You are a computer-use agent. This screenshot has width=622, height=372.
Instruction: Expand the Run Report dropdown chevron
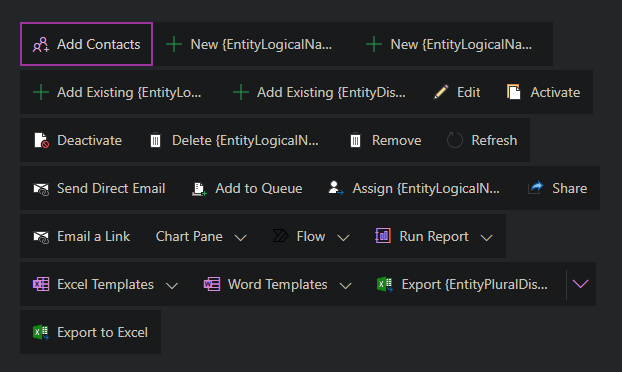[x=486, y=238]
